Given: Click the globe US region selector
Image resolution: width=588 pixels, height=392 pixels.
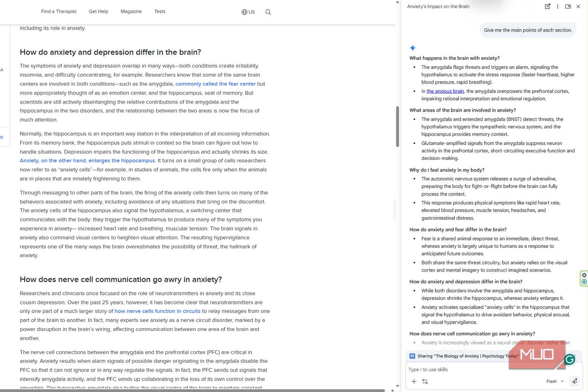Looking at the screenshot, I should point(248,12).
